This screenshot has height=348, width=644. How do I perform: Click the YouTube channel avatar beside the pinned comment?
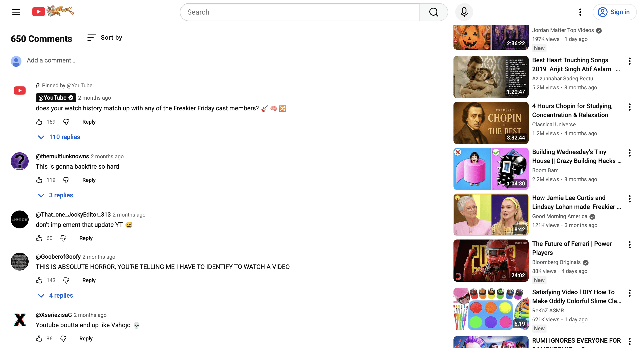(19, 90)
